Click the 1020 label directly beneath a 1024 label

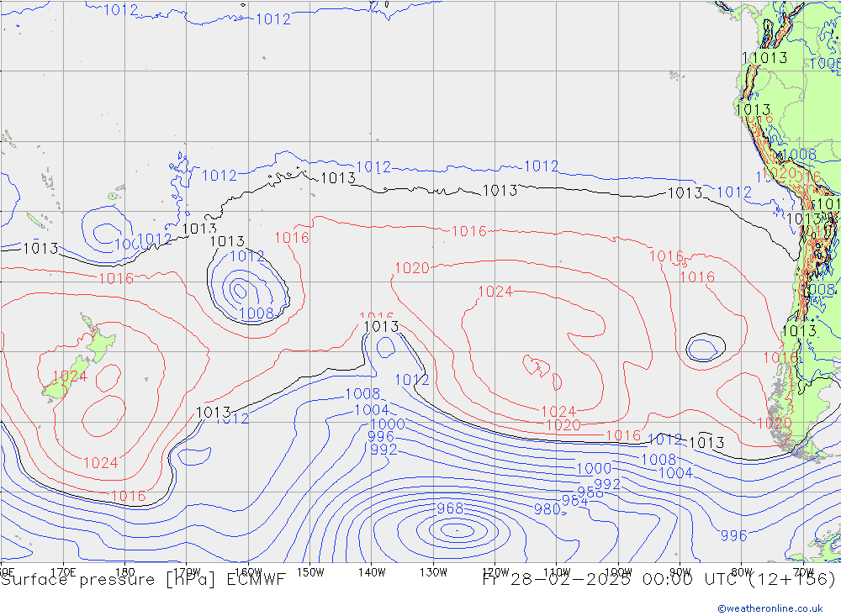563,425
